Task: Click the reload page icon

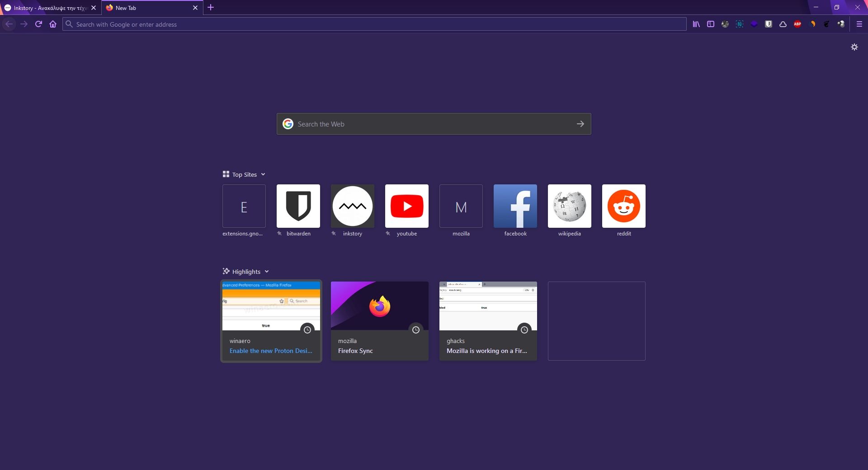Action: tap(38, 24)
